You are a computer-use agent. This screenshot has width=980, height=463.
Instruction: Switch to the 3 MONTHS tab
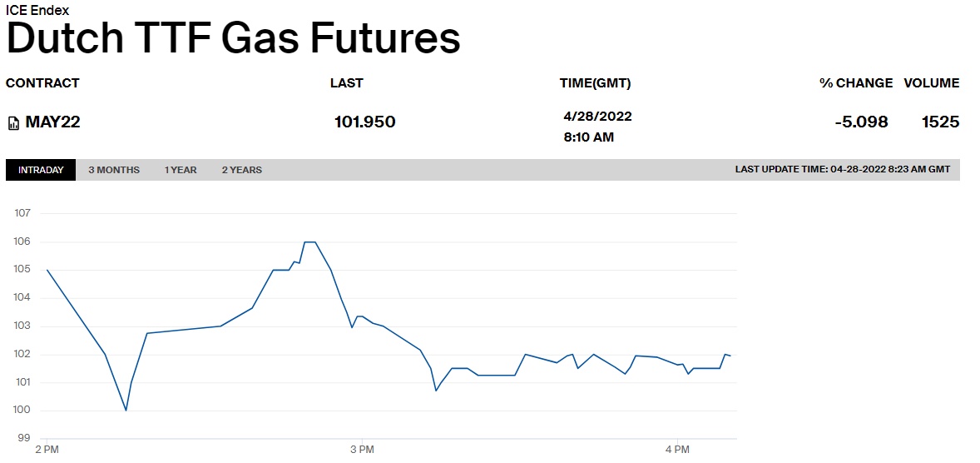114,170
